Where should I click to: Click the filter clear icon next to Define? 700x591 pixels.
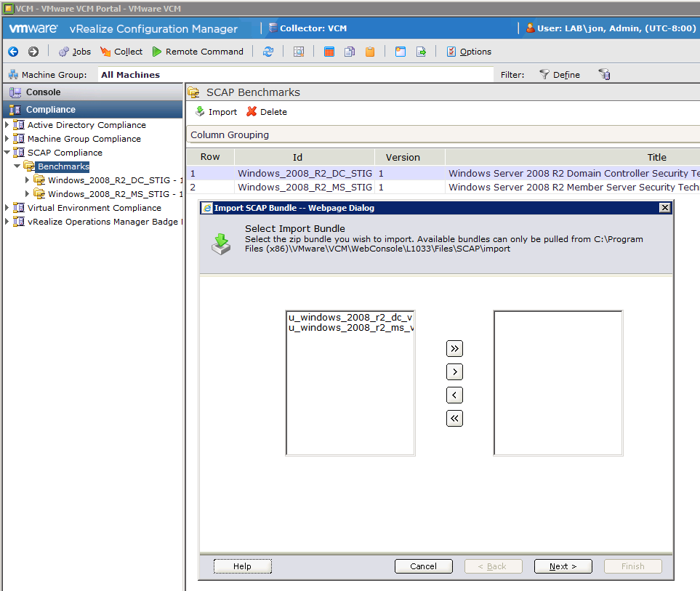[604, 75]
